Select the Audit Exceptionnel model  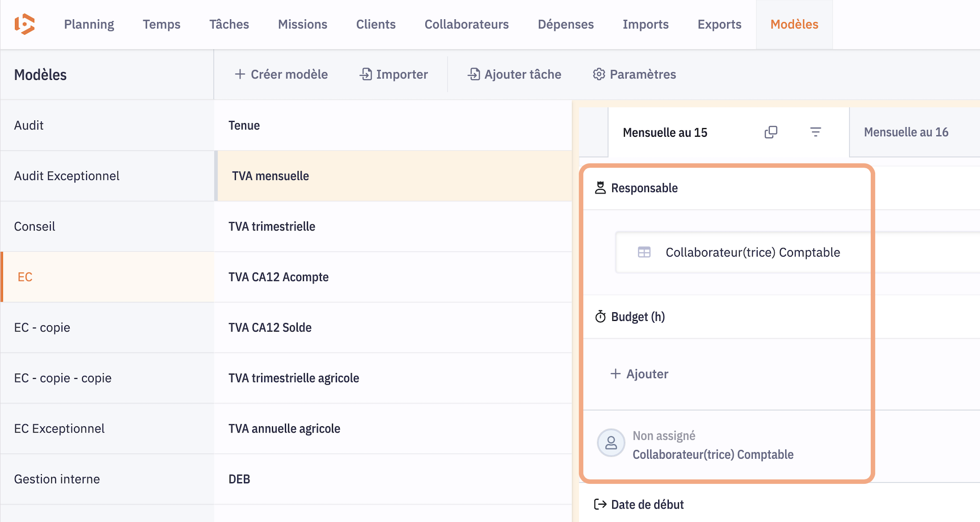tap(67, 176)
